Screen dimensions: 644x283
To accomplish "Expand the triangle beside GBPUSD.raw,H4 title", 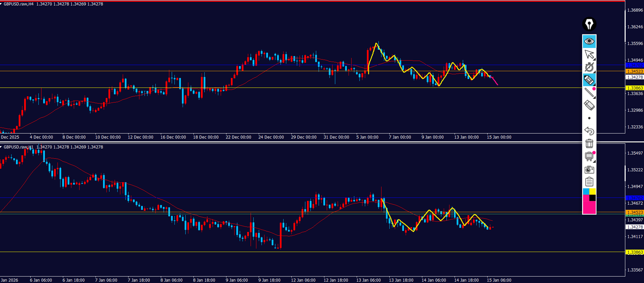I will click(x=1, y=4).
